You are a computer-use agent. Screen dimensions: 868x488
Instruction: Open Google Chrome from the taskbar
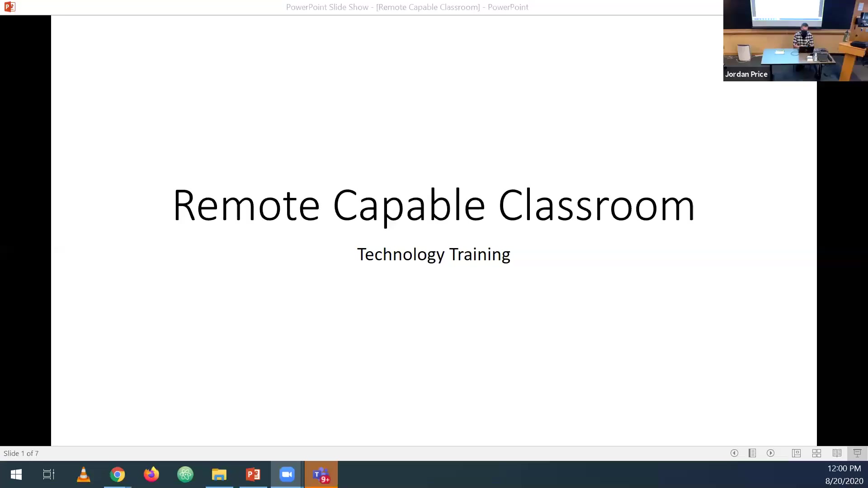[118, 474]
